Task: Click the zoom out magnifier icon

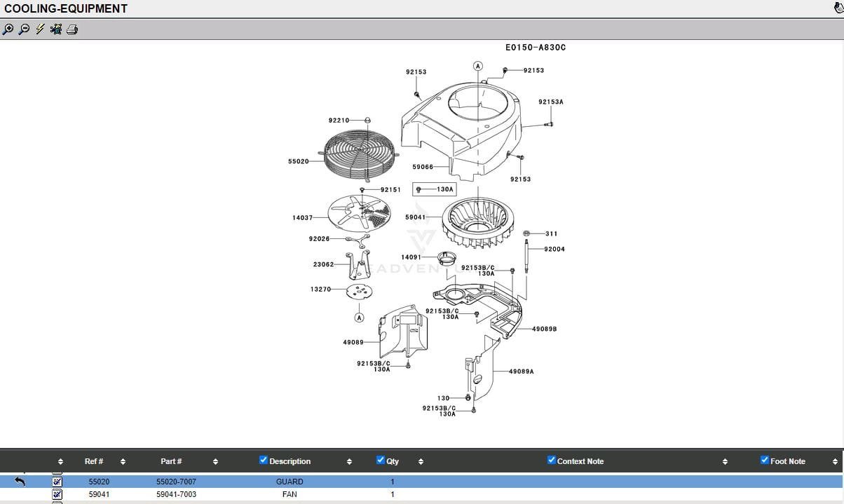Action: coord(24,29)
